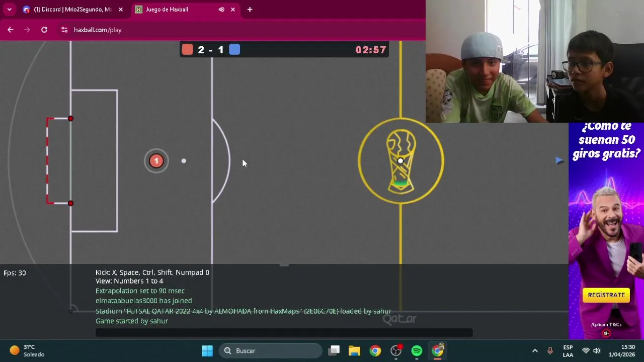Click the REGÍSTRATE button in the ad

pos(606,295)
